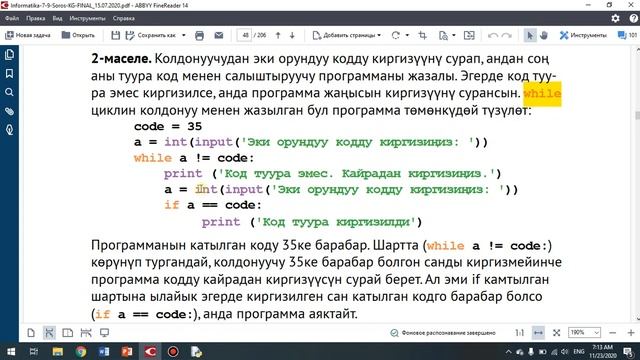The height and width of the screenshot is (360, 640).
Task: Rotate the page icon
Action: (396, 36)
